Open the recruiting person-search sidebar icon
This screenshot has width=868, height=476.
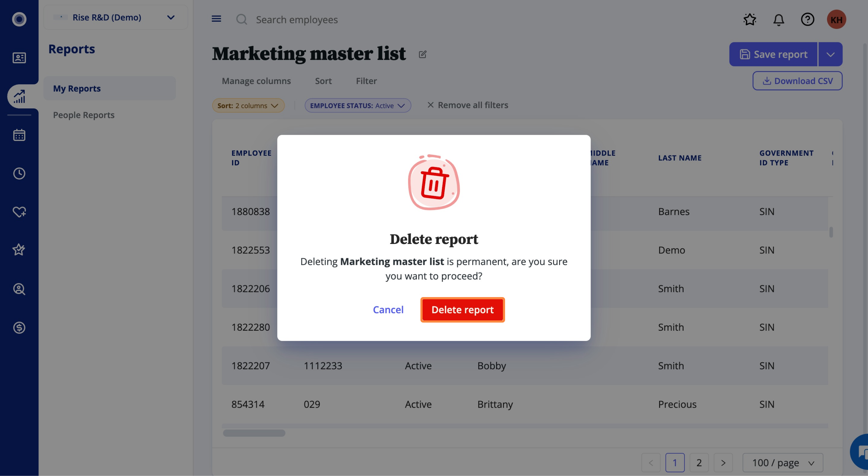click(19, 289)
